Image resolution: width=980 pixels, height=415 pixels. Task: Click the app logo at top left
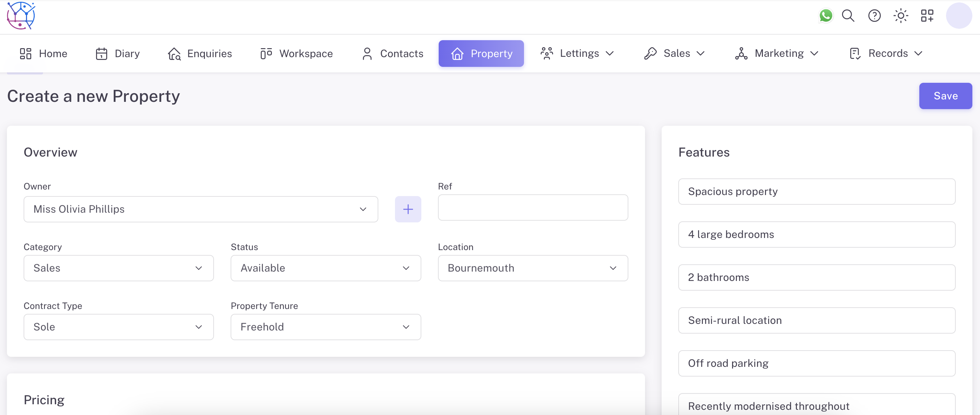click(21, 16)
